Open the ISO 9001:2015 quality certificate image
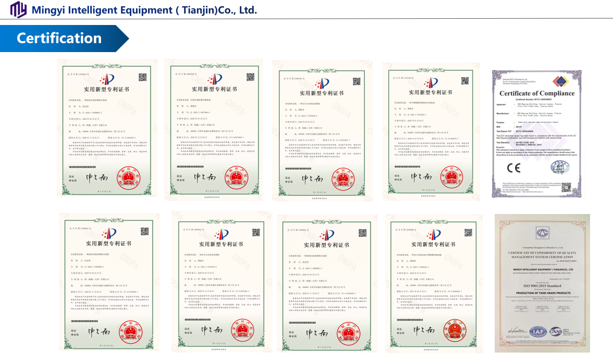613x364 pixels. [542, 283]
